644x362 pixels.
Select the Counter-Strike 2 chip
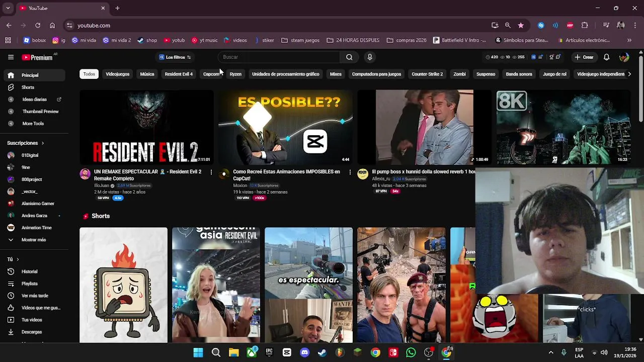tap(427, 74)
